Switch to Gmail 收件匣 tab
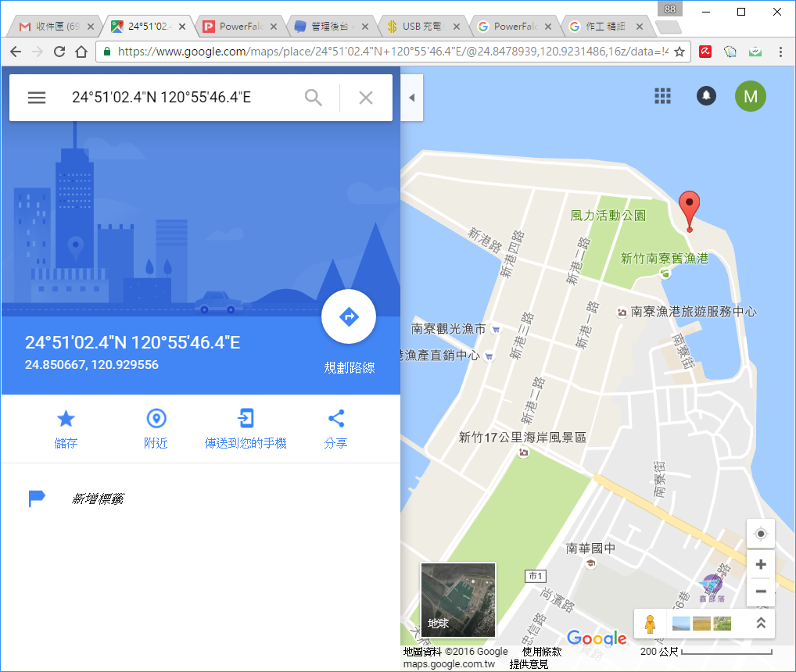 point(53,27)
